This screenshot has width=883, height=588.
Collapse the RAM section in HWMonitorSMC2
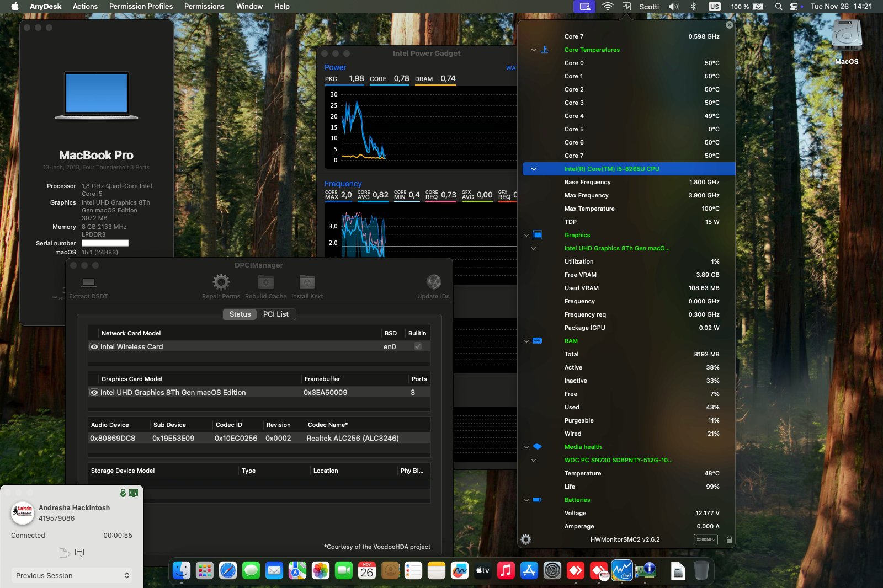click(x=527, y=341)
